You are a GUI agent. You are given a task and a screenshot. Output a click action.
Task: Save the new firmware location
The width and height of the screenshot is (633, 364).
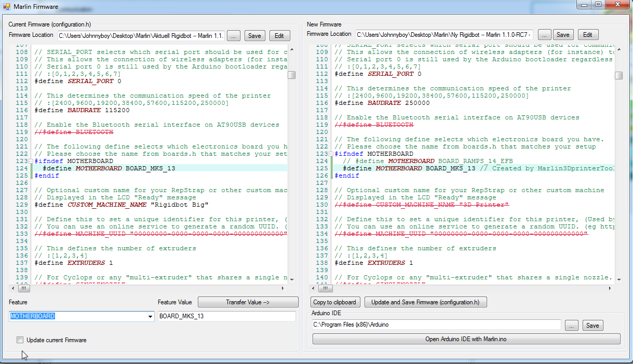563,35
